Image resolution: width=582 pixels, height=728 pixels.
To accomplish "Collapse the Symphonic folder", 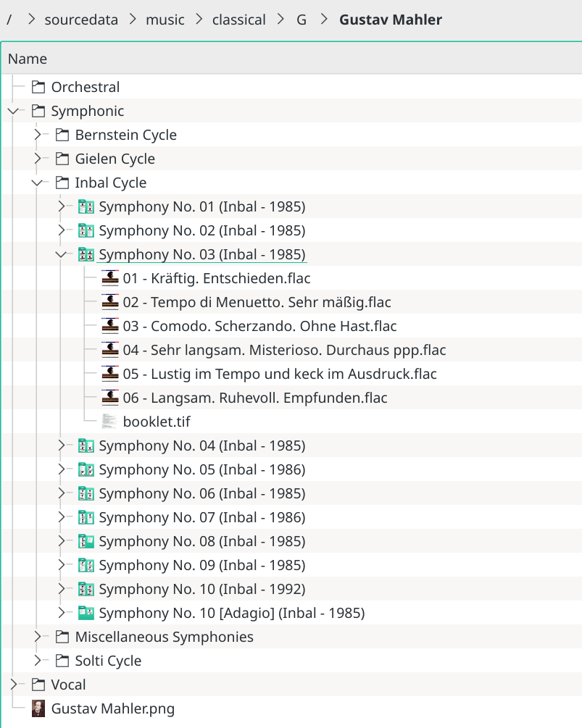I will pos(13,111).
